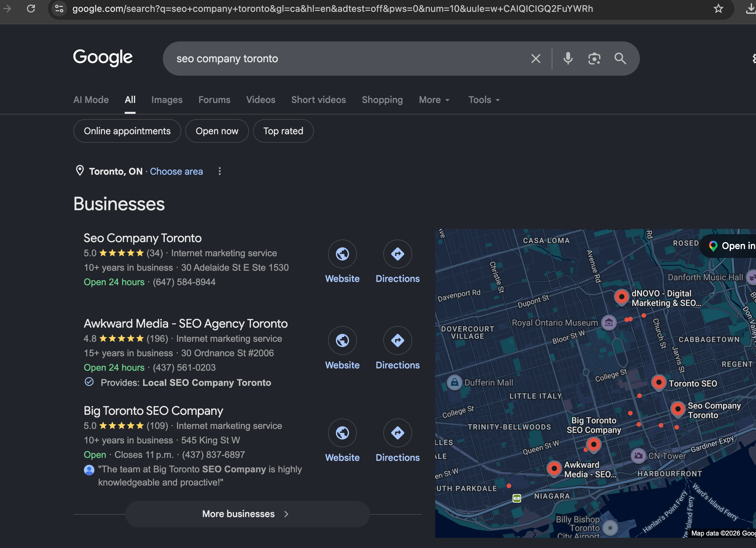Switch to Shopping tab

[382, 100]
